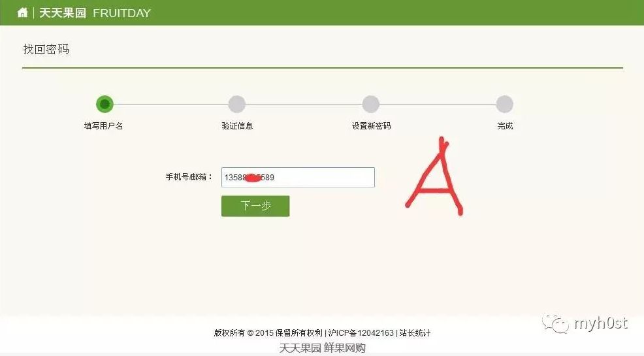Select the 完成 step circle
The image size is (644, 356).
click(504, 105)
